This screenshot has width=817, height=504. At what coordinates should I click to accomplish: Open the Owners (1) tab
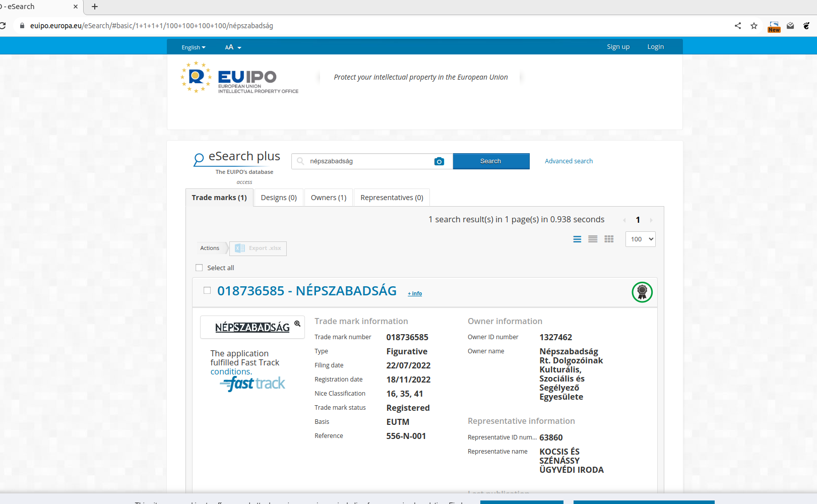pyautogui.click(x=329, y=198)
